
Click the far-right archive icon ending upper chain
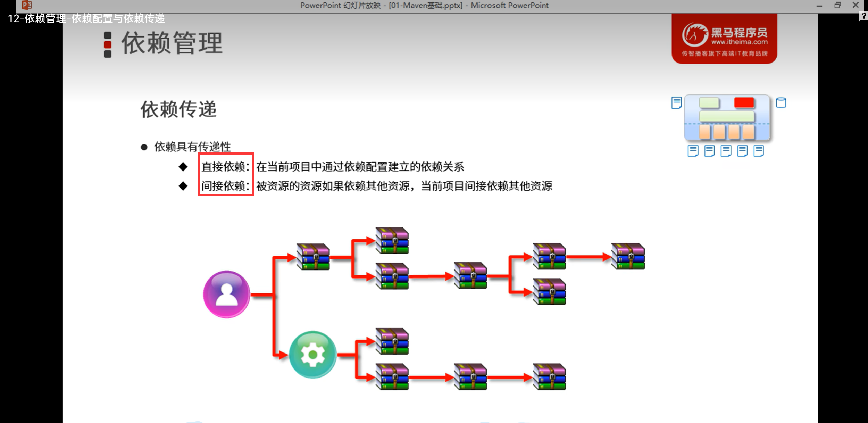coord(628,256)
